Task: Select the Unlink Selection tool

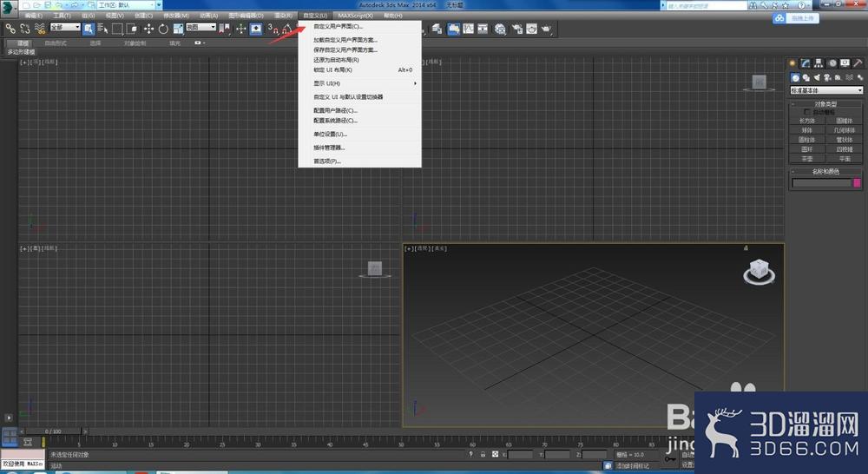Action: (x=25, y=29)
